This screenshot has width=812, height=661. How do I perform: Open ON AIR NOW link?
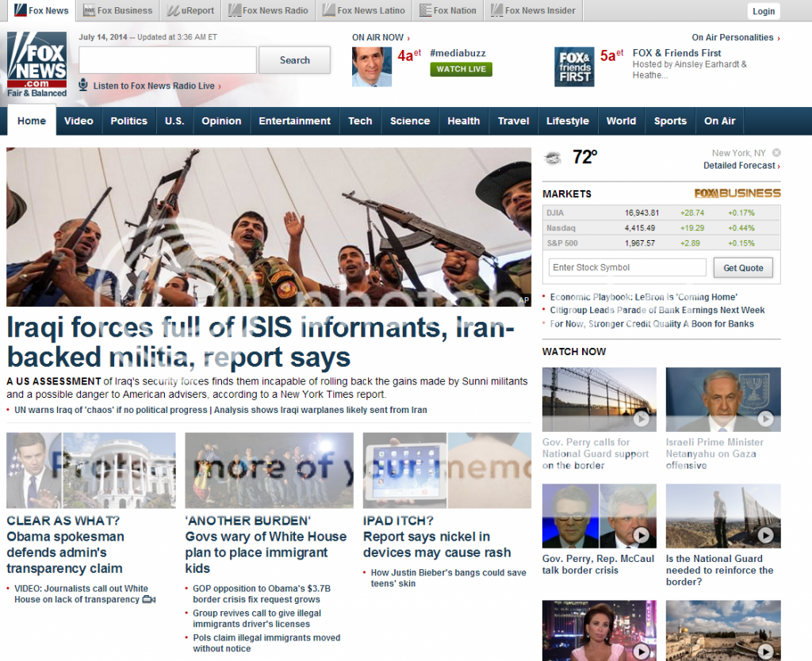381,37
